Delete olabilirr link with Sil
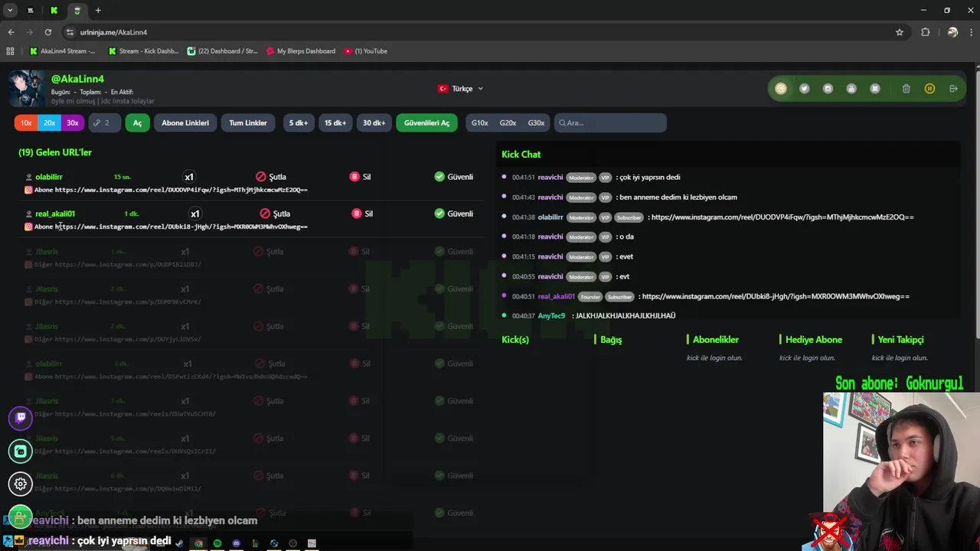Screen dimensions: 980x551 tap(360, 177)
